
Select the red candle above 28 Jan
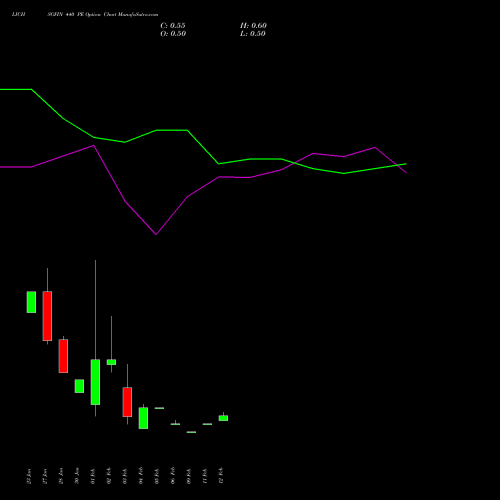pyautogui.click(x=63, y=356)
